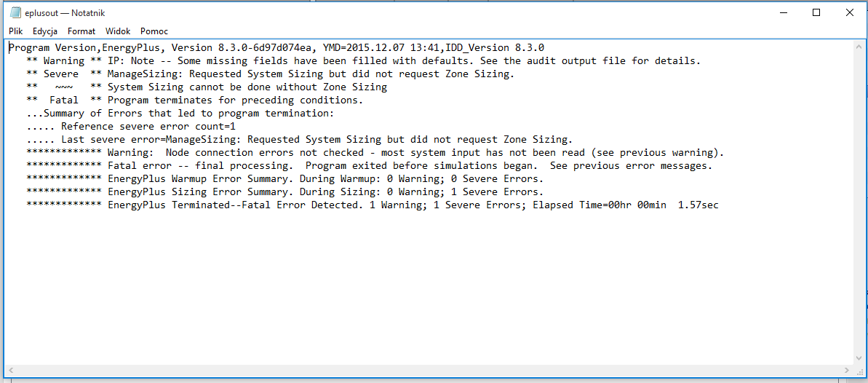Place cursor on the 'Fatal' termination line
Viewport: 868px width, 383px height.
click(x=194, y=100)
